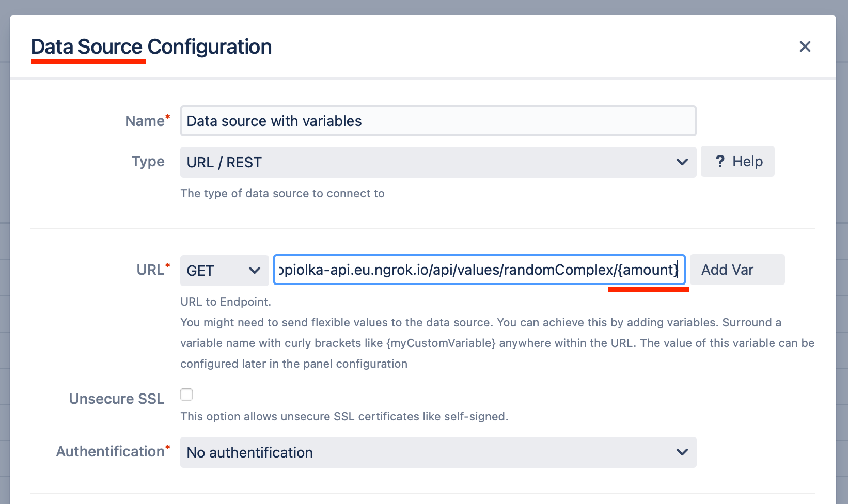Click into the URL endpoint text field
Image resolution: width=848 pixels, height=504 pixels.
click(479, 270)
